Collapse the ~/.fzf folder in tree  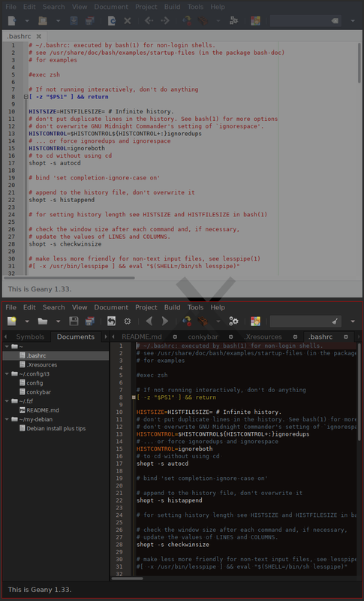pyautogui.click(x=7, y=401)
